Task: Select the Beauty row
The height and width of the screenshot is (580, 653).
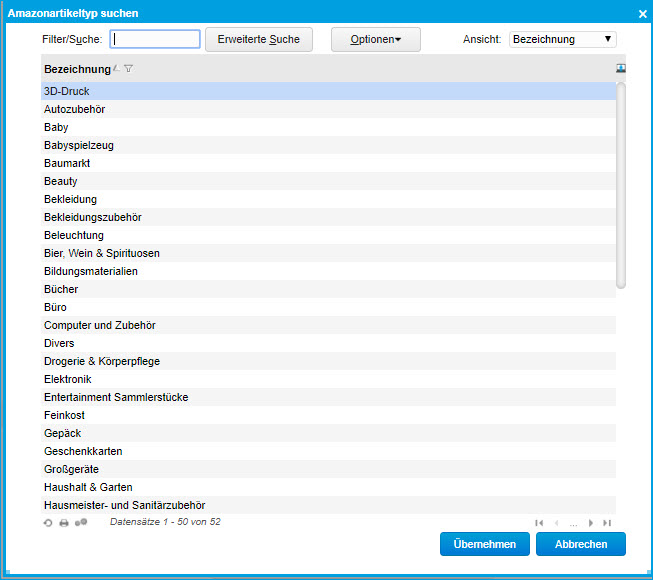Action: tap(328, 181)
